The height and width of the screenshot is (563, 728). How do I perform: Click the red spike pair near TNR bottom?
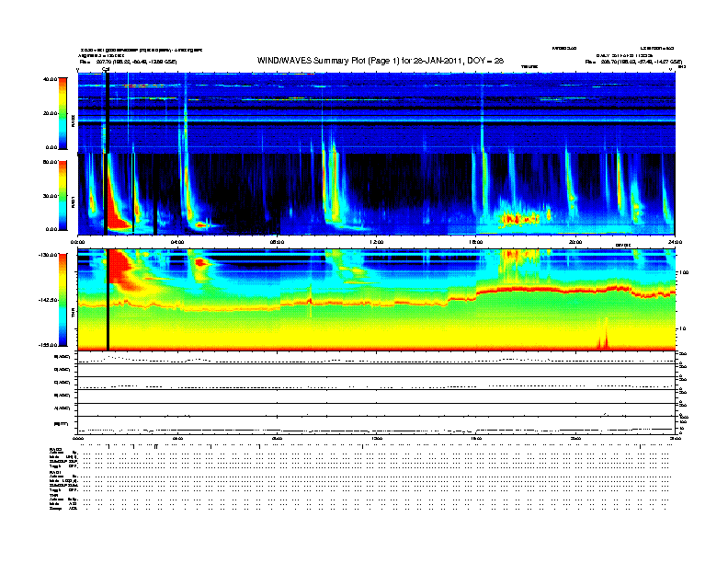(x=603, y=337)
